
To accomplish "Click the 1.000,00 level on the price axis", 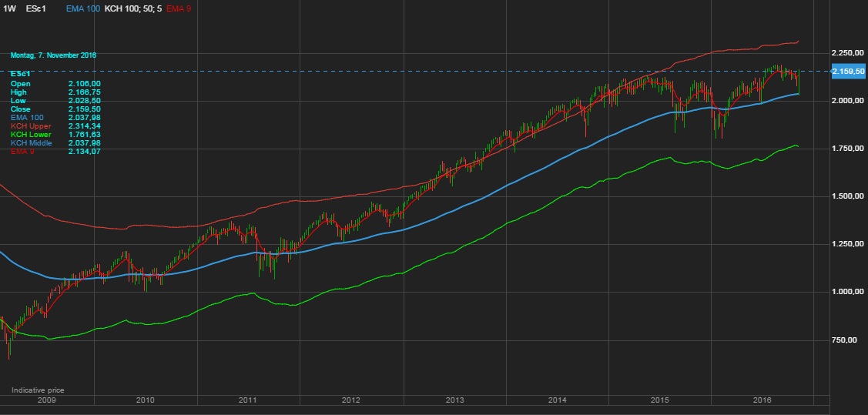I will [x=848, y=292].
